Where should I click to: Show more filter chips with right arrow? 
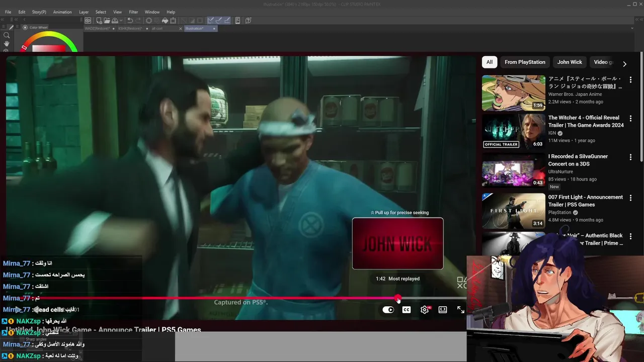[624, 64]
